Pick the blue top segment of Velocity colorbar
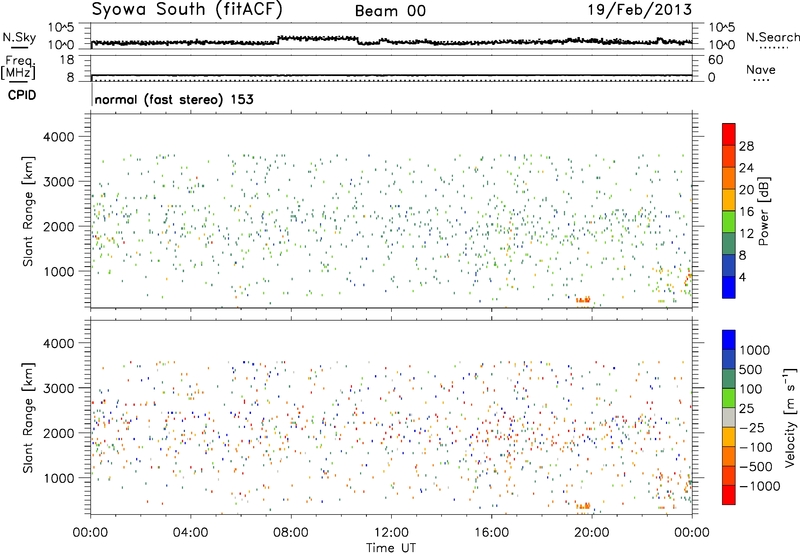This screenshot has height=554, width=800. (x=729, y=340)
